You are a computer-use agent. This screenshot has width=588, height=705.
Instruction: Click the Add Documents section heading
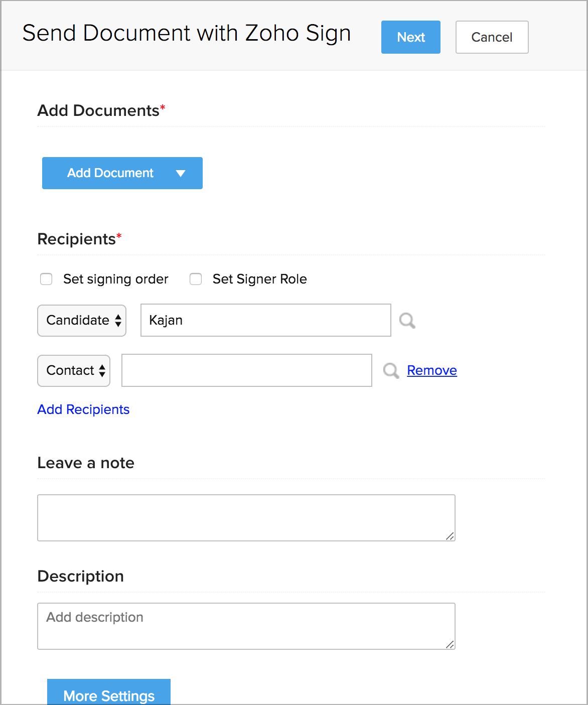(101, 110)
